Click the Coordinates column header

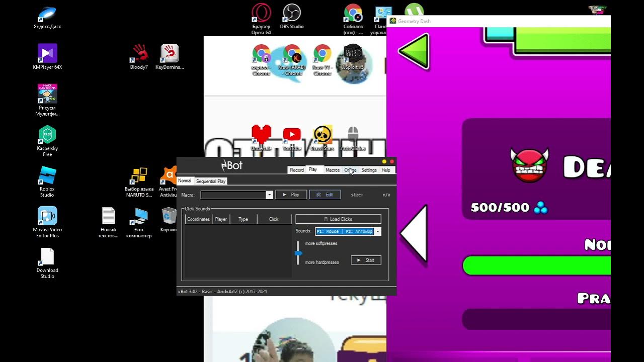click(x=199, y=219)
